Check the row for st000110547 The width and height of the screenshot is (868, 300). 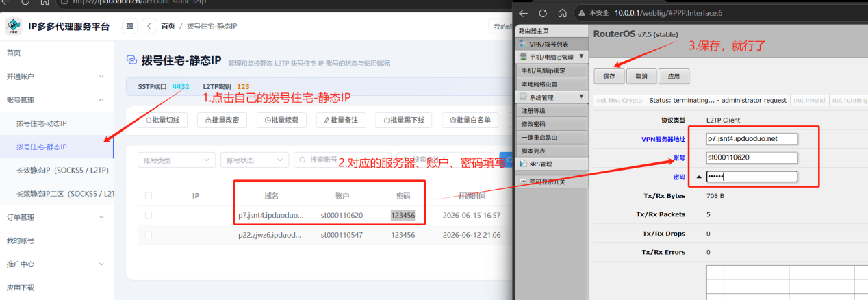pos(149,234)
